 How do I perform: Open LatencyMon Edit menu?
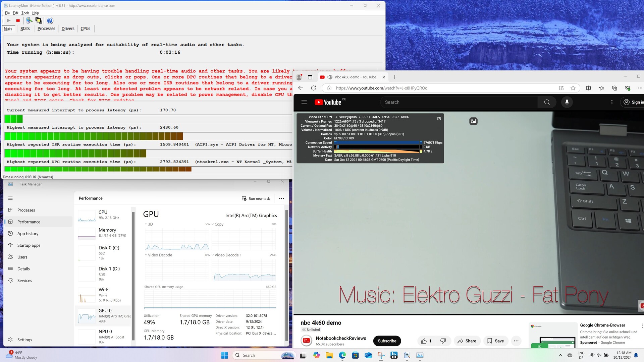[x=15, y=13]
